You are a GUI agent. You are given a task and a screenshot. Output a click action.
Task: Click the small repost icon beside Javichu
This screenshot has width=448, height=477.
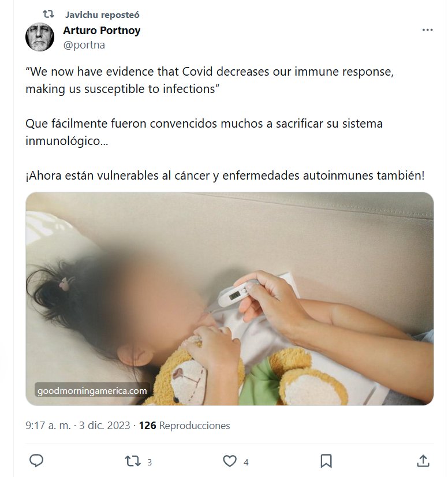coord(48,14)
